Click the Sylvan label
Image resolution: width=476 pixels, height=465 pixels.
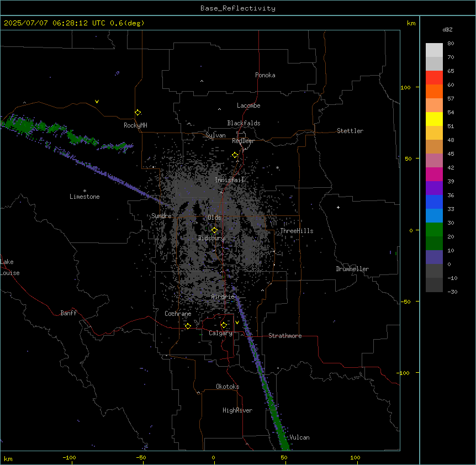click(x=215, y=135)
